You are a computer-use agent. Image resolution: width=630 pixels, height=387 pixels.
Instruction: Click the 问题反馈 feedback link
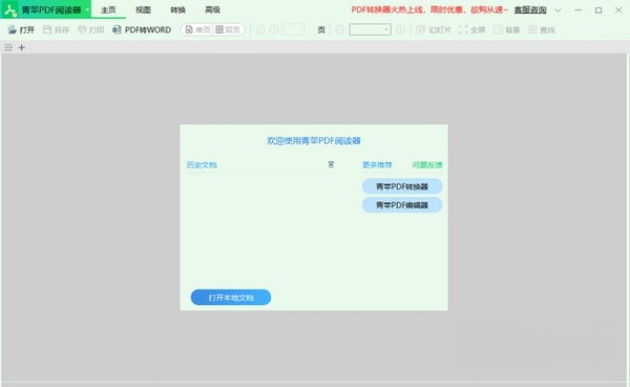coord(427,165)
